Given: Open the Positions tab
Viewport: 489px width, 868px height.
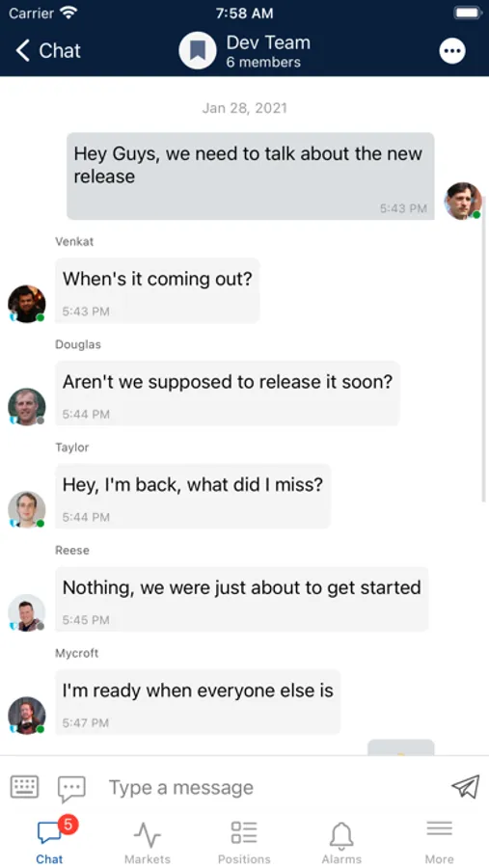Looking at the screenshot, I should 244,843.
